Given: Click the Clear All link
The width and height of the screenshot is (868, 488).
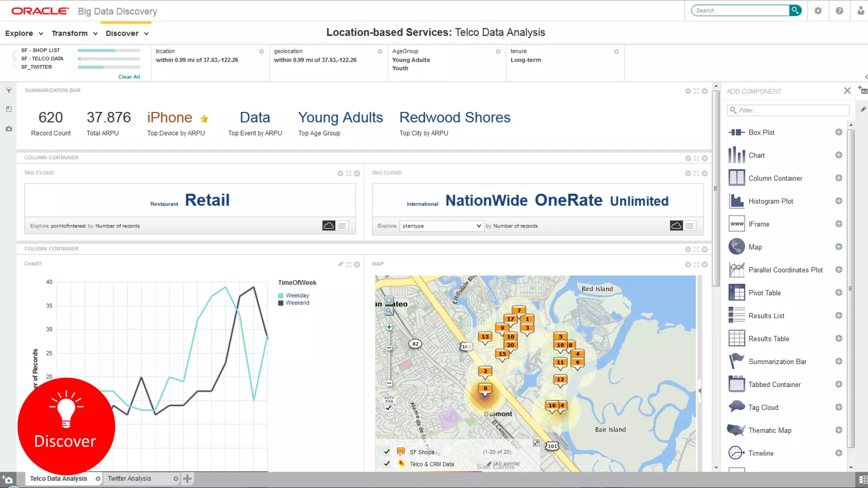Looking at the screenshot, I should point(129,77).
